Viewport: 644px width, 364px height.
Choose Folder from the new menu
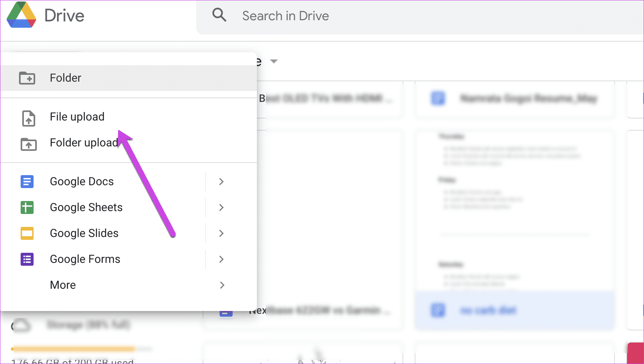(129, 78)
